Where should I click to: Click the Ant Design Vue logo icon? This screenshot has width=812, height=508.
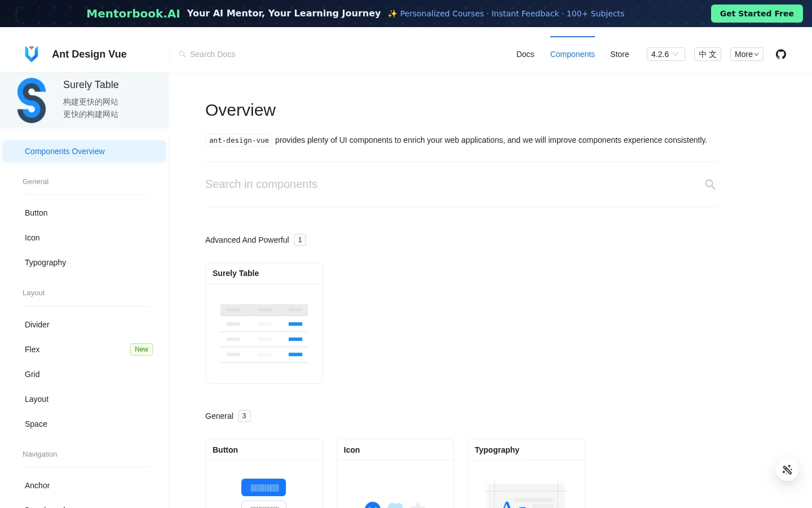point(32,54)
